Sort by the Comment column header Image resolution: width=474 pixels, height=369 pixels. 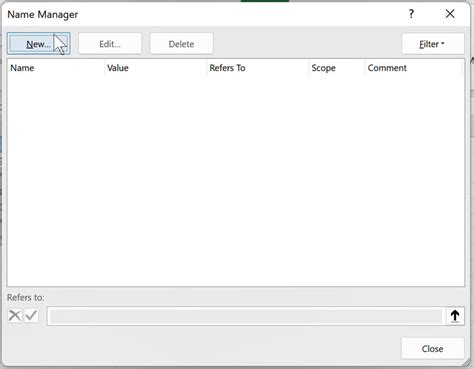tap(414, 68)
